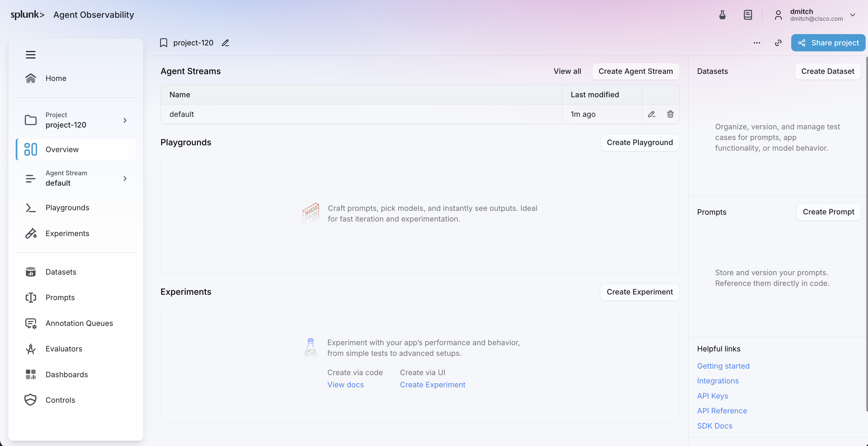Open Getting started helpful link
The image size is (868, 446).
tap(723, 366)
